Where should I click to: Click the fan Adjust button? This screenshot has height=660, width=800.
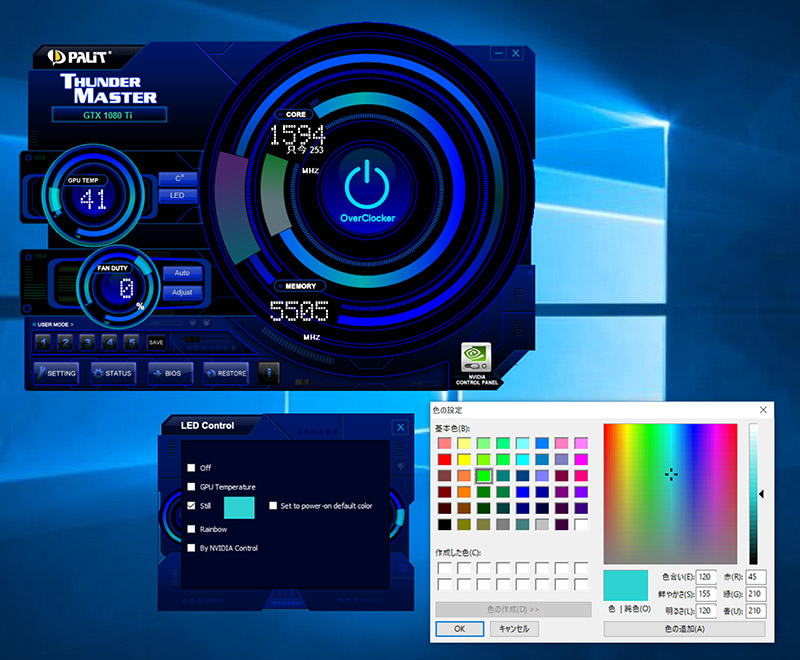(182, 292)
